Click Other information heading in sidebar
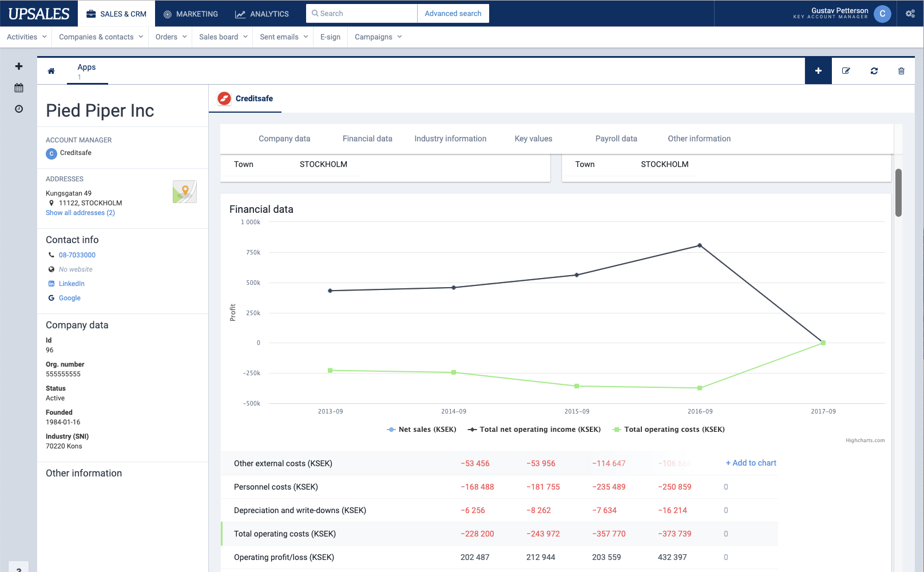The image size is (924, 572). tap(84, 473)
